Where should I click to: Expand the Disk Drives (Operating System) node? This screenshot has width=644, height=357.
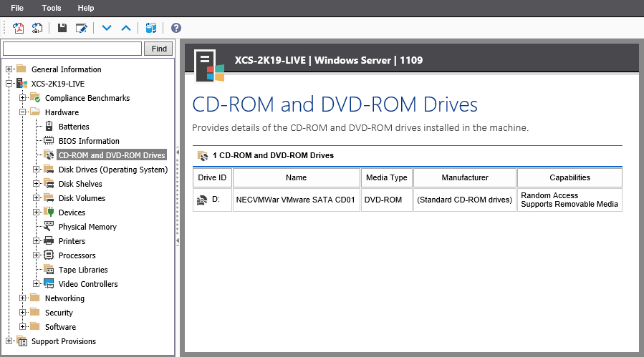pos(37,170)
